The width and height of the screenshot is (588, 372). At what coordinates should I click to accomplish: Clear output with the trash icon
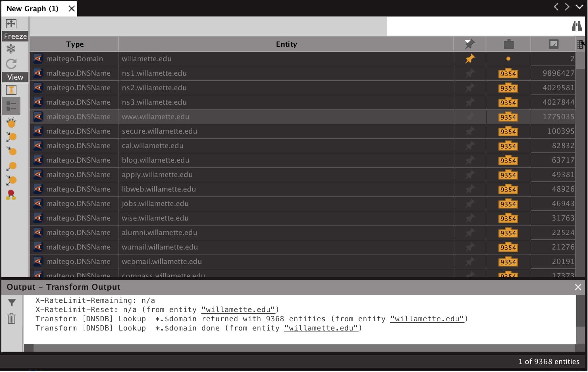[12, 319]
